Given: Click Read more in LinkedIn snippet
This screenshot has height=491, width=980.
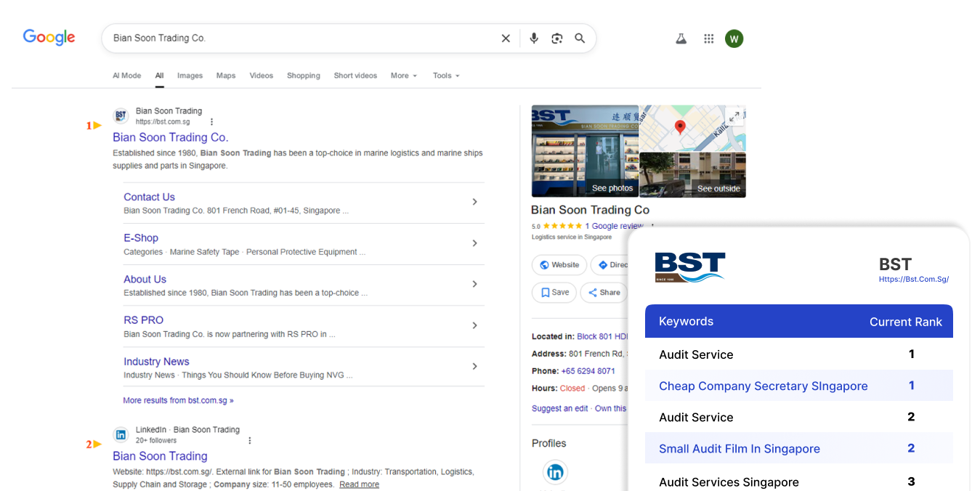Looking at the screenshot, I should coord(359,484).
